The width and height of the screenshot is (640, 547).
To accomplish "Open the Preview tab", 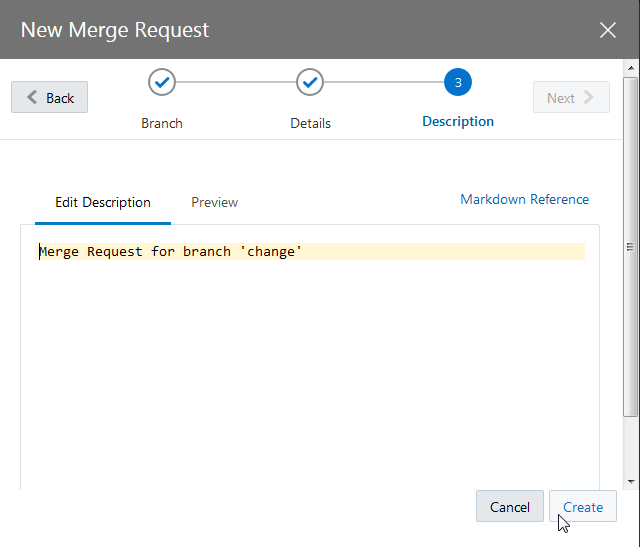I will (215, 202).
